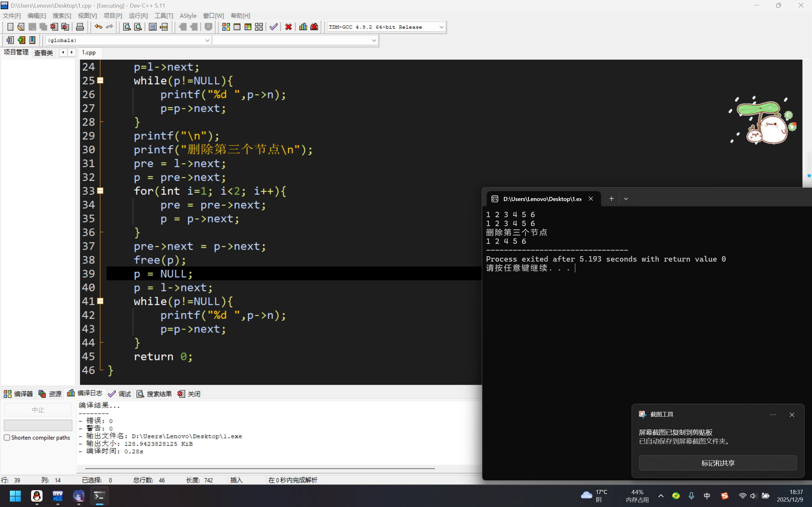Open the TDM-GCC compiler selection dropdown
The width and height of the screenshot is (812, 507).
[x=441, y=27]
